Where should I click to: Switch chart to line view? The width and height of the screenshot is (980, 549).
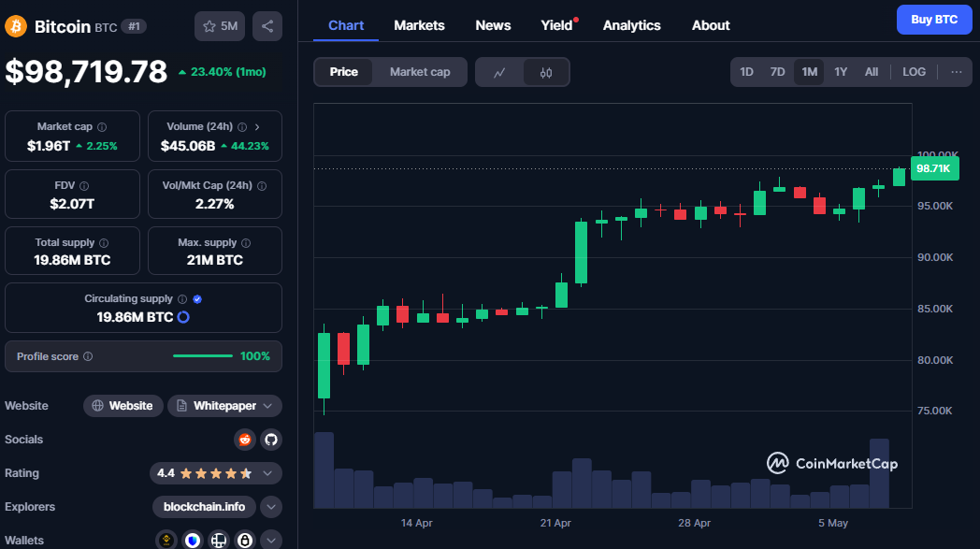(x=499, y=72)
